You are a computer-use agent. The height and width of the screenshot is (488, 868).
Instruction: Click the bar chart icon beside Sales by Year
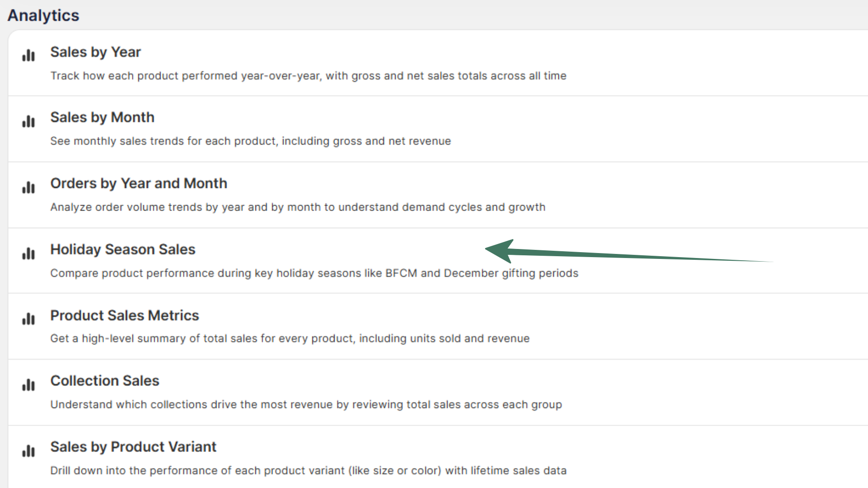coord(28,55)
